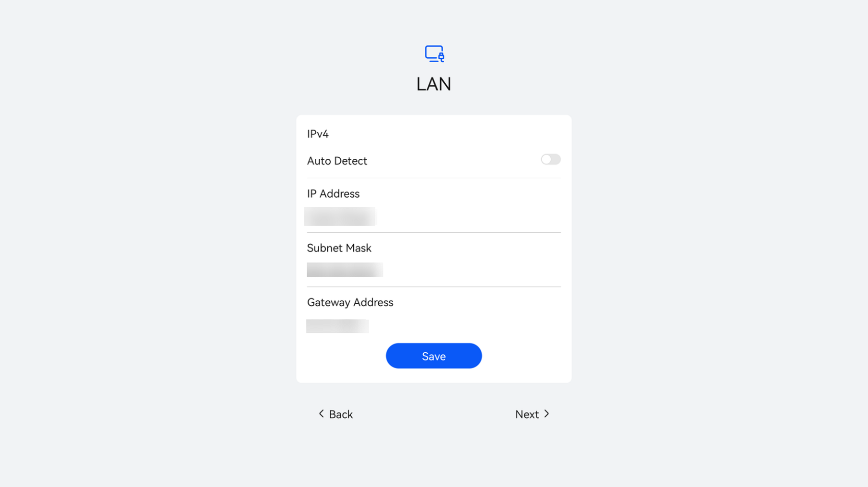This screenshot has width=868, height=487.
Task: Click empty area of IP Address line
Action: (468, 216)
